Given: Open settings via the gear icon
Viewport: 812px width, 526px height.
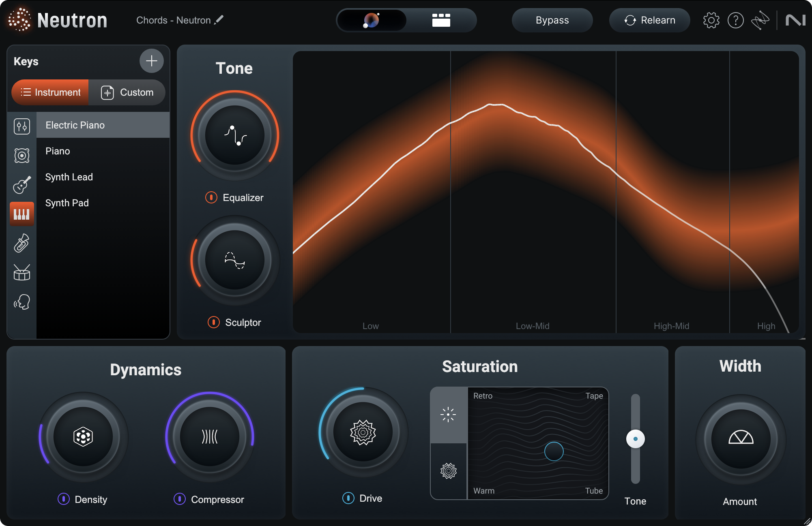Looking at the screenshot, I should 711,21.
